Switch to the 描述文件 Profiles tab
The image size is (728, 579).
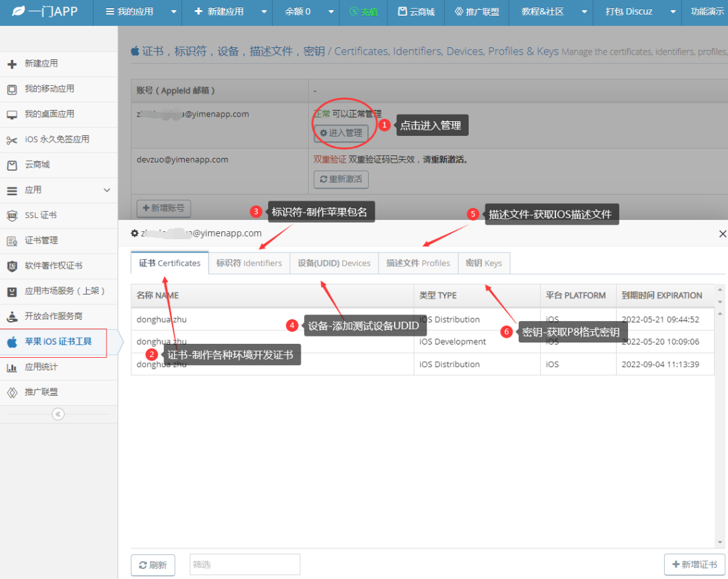coord(418,263)
